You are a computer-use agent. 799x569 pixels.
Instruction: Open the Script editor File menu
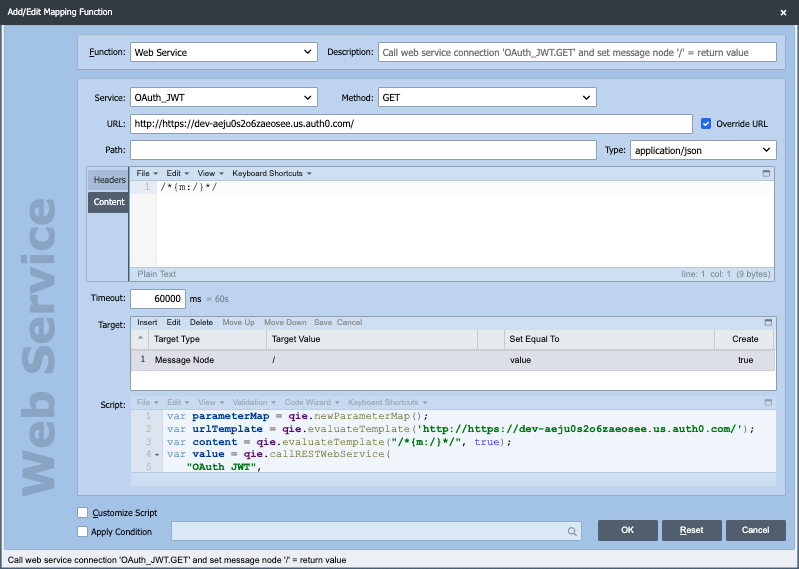click(147, 402)
